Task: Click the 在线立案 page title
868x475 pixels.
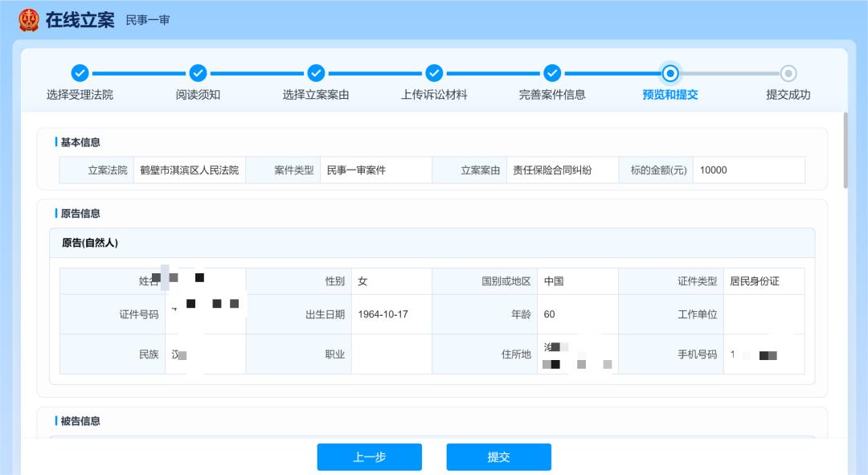Action: coord(80,20)
